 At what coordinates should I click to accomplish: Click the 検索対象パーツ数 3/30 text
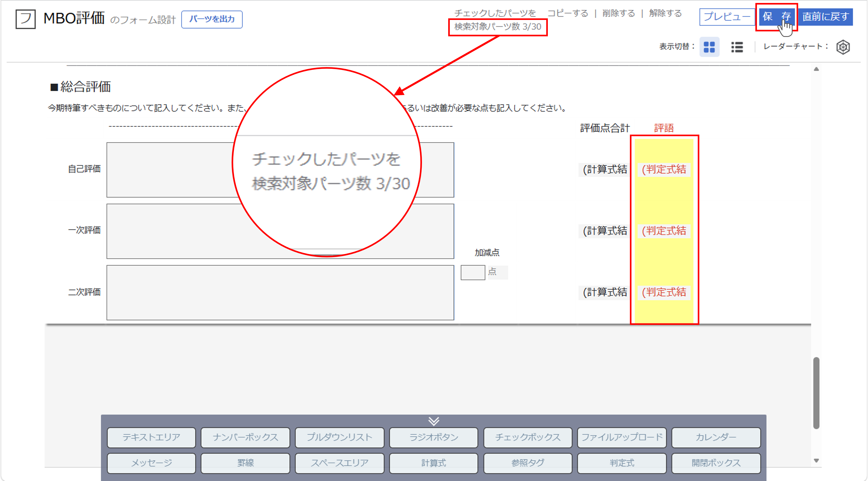click(498, 27)
